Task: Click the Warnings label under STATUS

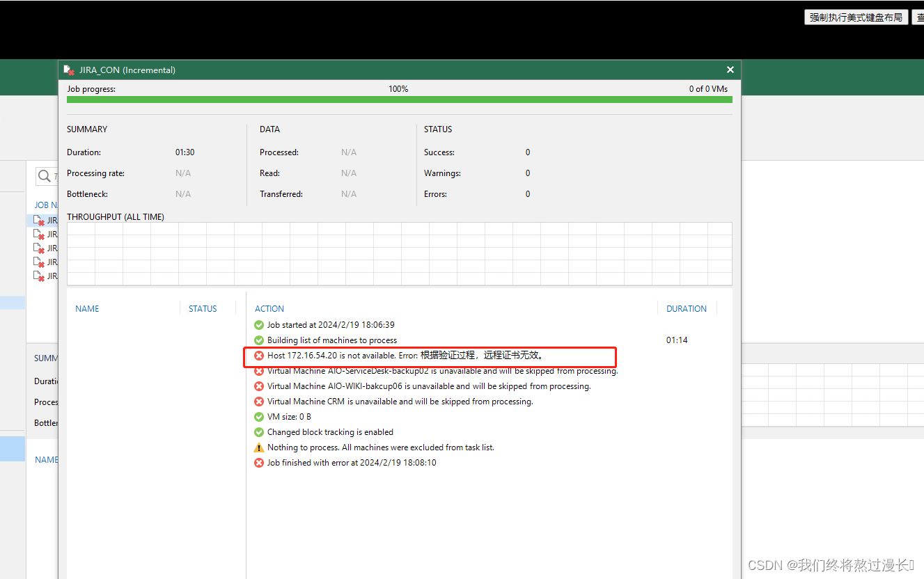Action: [442, 173]
